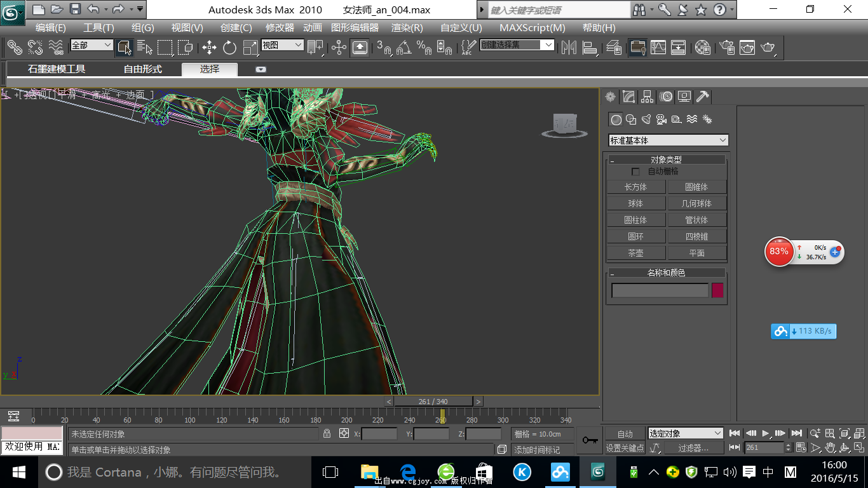Open Microsoft Edge from the taskbar

tap(408, 472)
